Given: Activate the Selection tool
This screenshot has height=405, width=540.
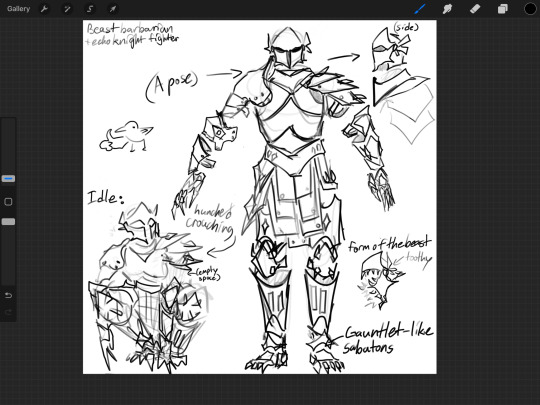Looking at the screenshot, I should point(90,9).
